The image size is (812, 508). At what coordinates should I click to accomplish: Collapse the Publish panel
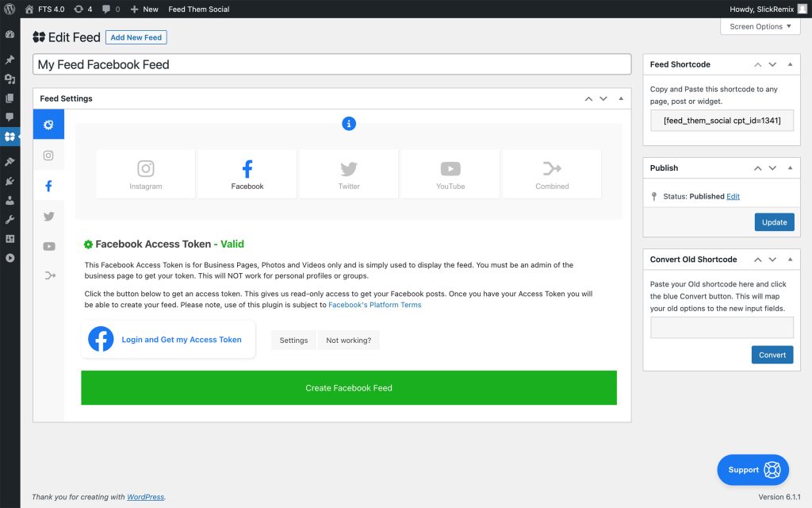791,168
